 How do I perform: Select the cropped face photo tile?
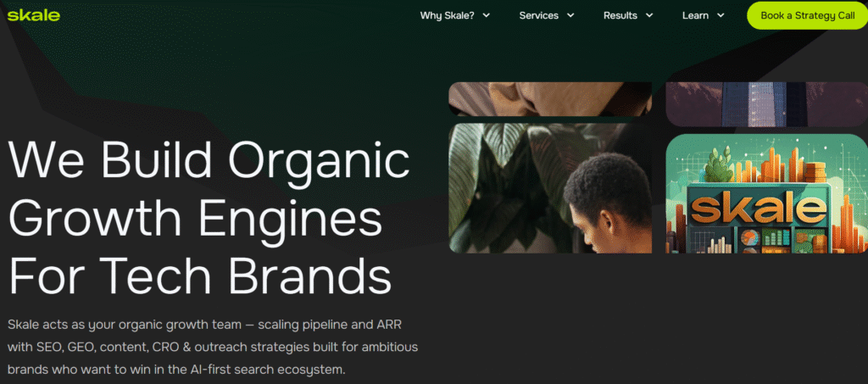coord(550,99)
